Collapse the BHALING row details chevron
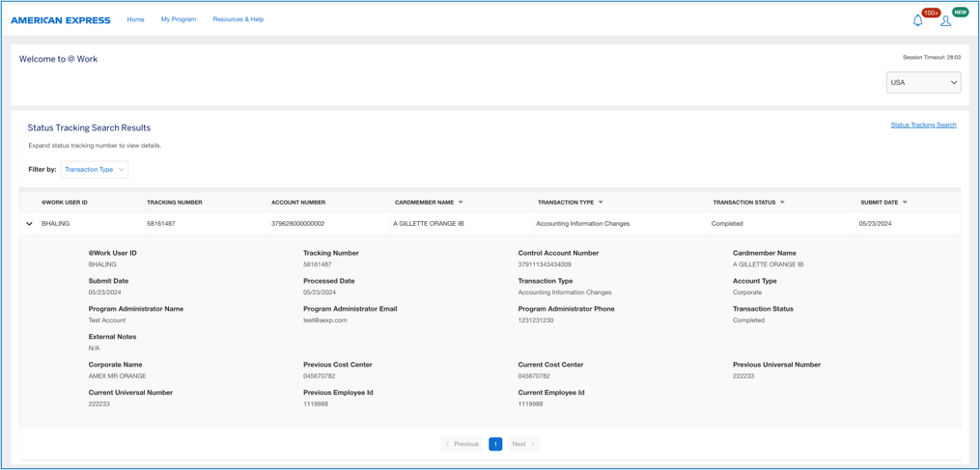This screenshot has height=470, width=980. (x=29, y=224)
